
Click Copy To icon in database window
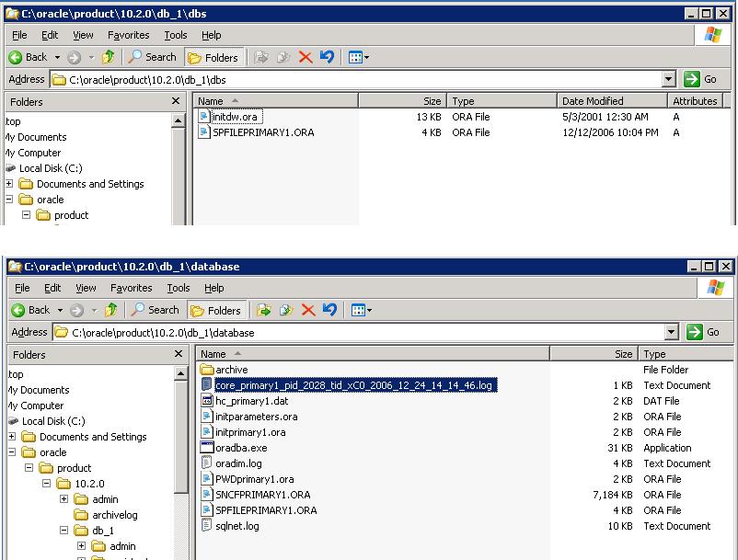click(286, 310)
